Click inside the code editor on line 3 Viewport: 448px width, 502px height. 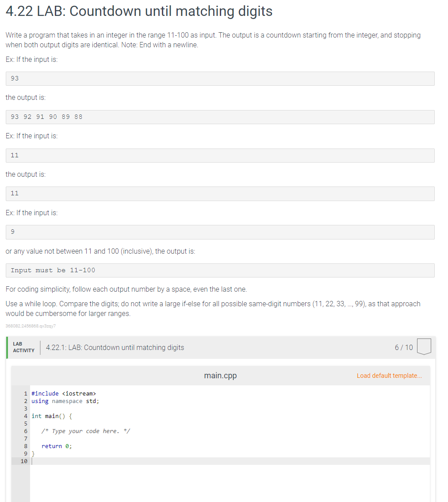click(88, 408)
